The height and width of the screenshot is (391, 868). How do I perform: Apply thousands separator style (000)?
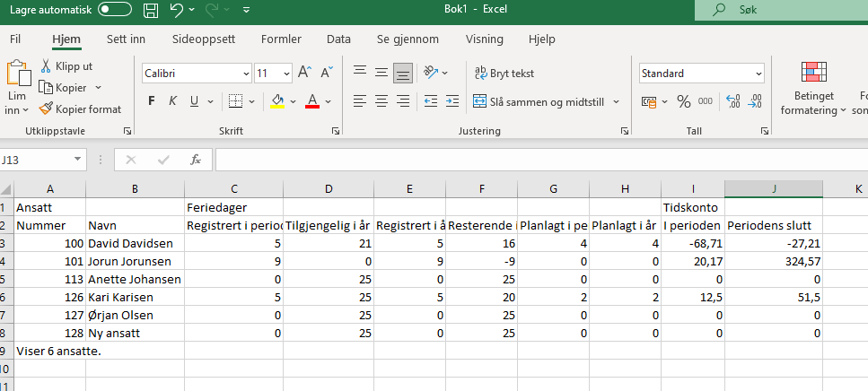(x=706, y=101)
